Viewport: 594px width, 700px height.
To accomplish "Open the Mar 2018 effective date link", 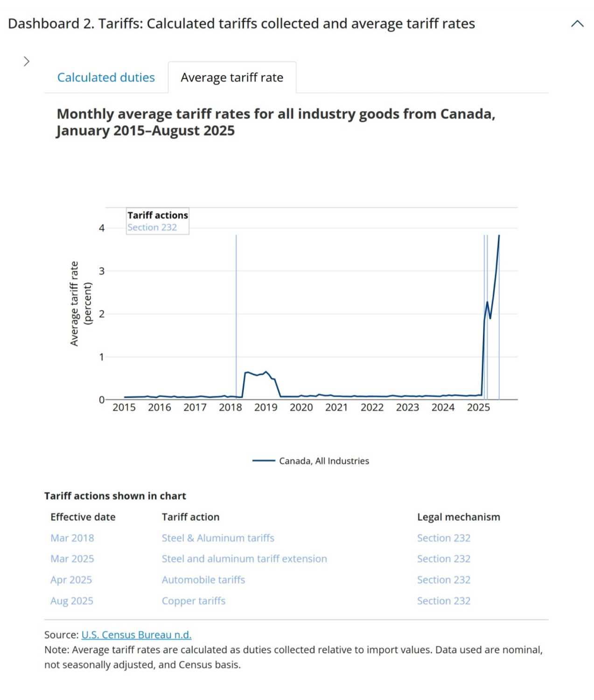I will [x=72, y=538].
